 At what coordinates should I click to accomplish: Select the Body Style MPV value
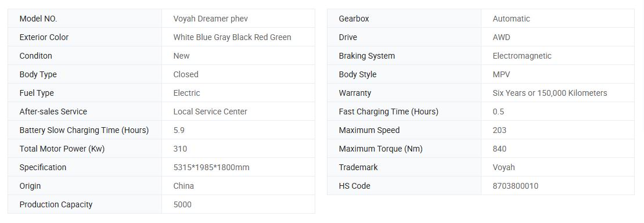point(501,74)
